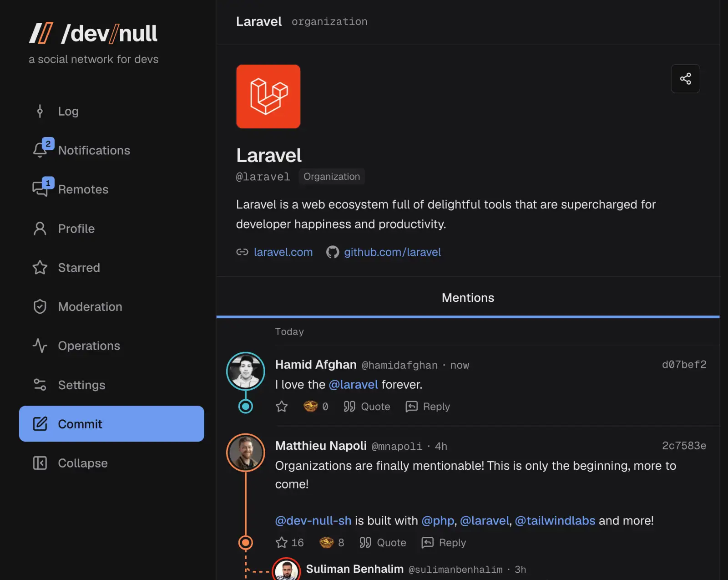Click the Commit button
This screenshot has height=580, width=728.
(111, 424)
